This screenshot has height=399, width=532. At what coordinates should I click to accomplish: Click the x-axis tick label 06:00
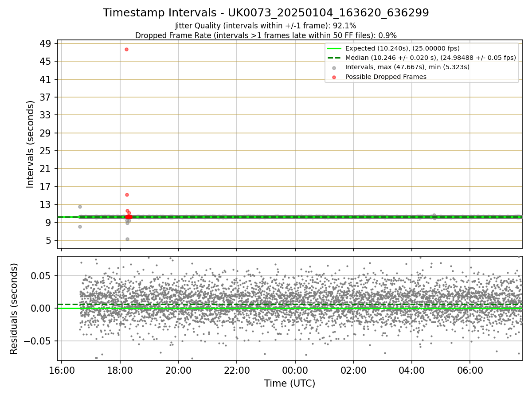470,370
